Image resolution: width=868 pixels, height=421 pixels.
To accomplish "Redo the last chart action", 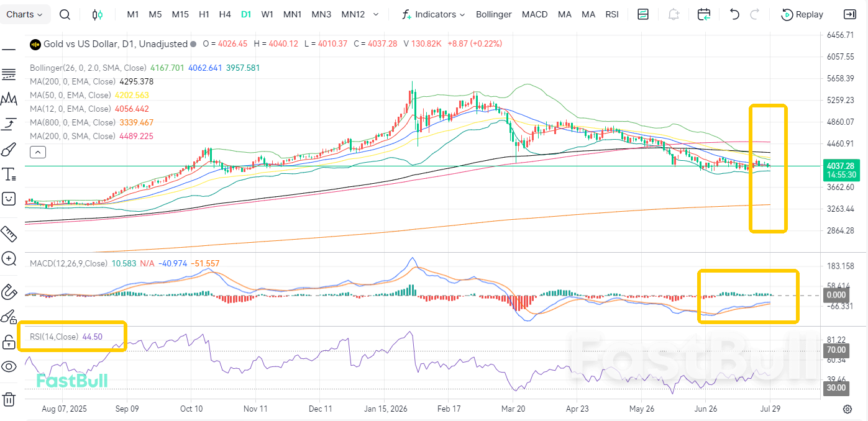I will coord(755,14).
